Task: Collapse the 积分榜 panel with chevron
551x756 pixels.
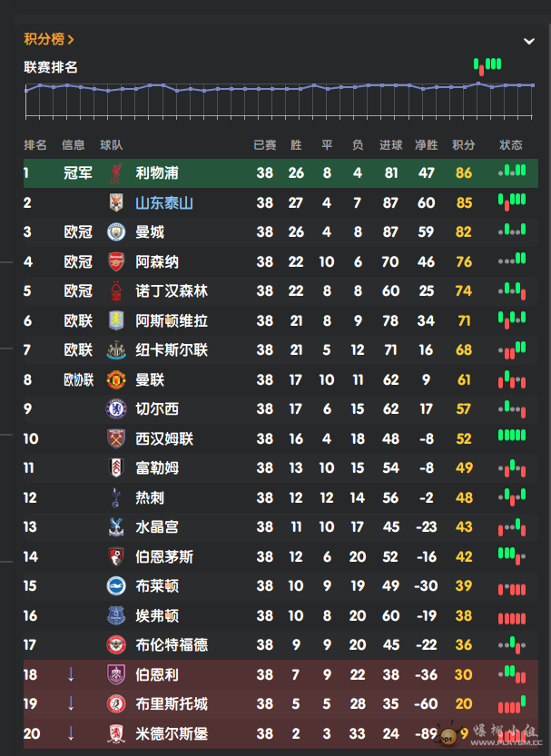Action: pos(529,41)
